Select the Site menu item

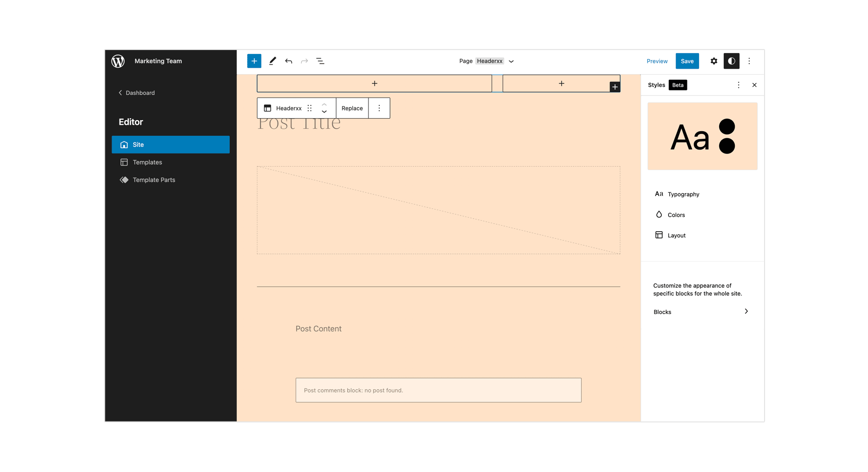pyautogui.click(x=171, y=145)
